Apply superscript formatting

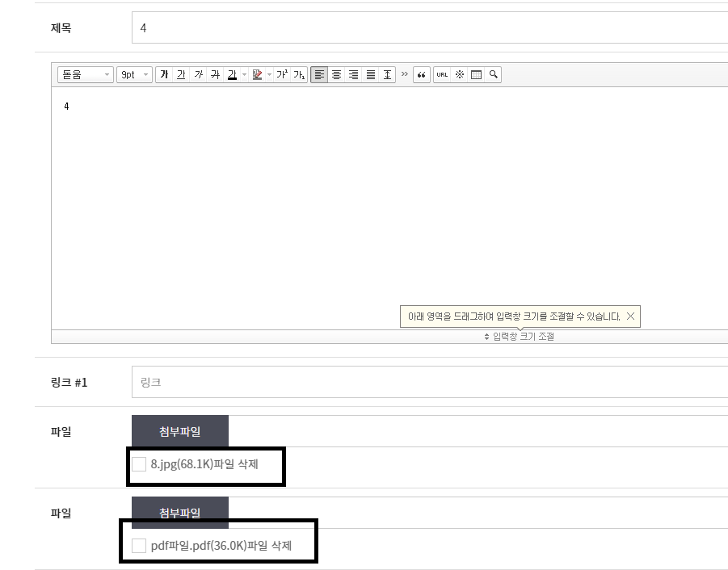coord(282,74)
